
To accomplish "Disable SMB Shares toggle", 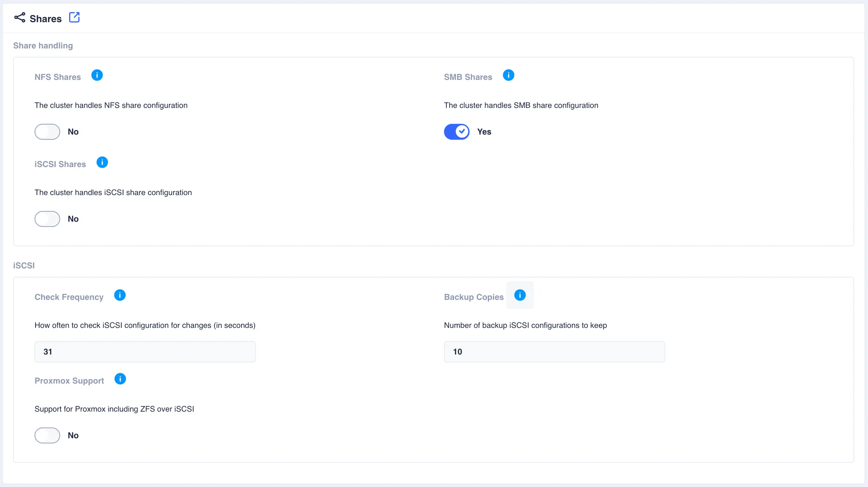I will 457,131.
